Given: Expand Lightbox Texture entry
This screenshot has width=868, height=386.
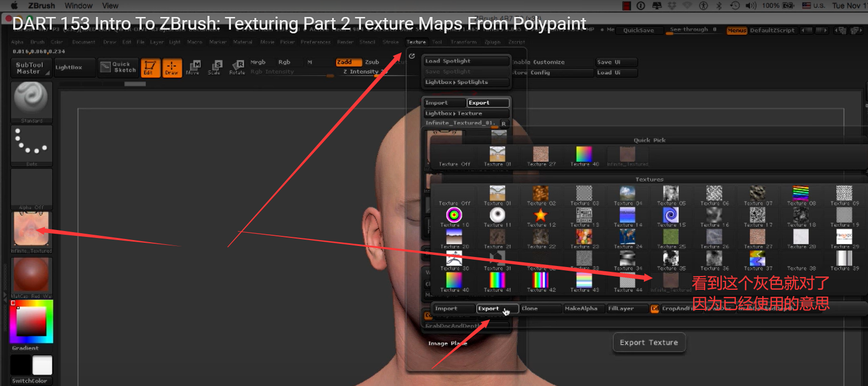Looking at the screenshot, I should [x=466, y=114].
